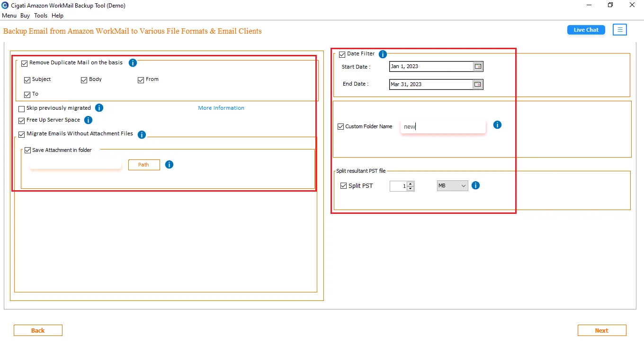
Task: Click the Live Chat button
Action: coord(586,30)
